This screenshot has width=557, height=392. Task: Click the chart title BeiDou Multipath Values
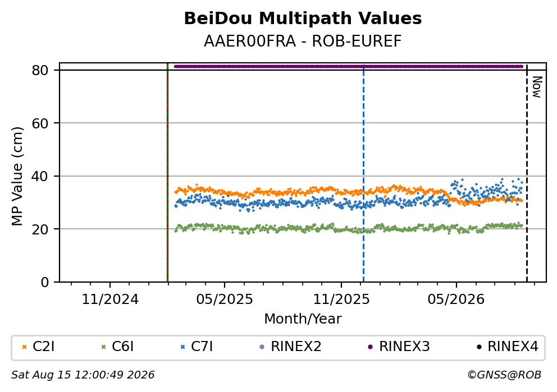point(303,19)
